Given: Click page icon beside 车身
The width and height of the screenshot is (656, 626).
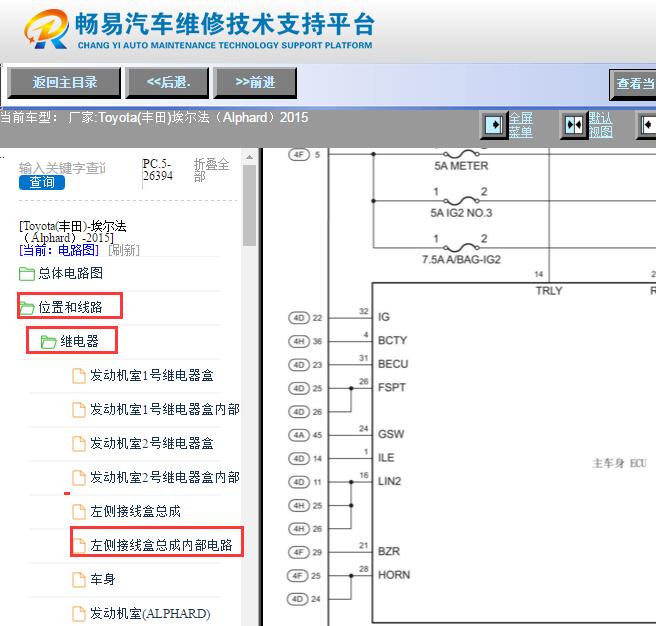Looking at the screenshot, I should point(79,580).
